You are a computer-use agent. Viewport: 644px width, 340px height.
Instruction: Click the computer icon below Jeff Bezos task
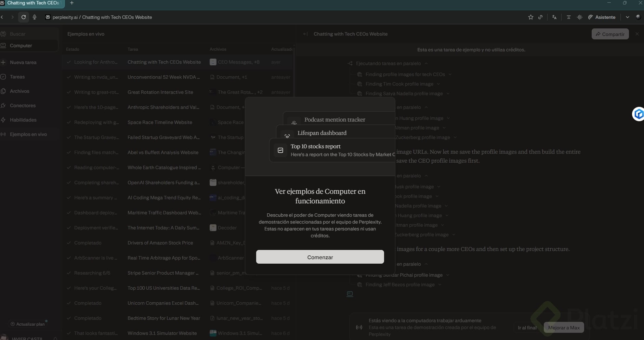350,294
